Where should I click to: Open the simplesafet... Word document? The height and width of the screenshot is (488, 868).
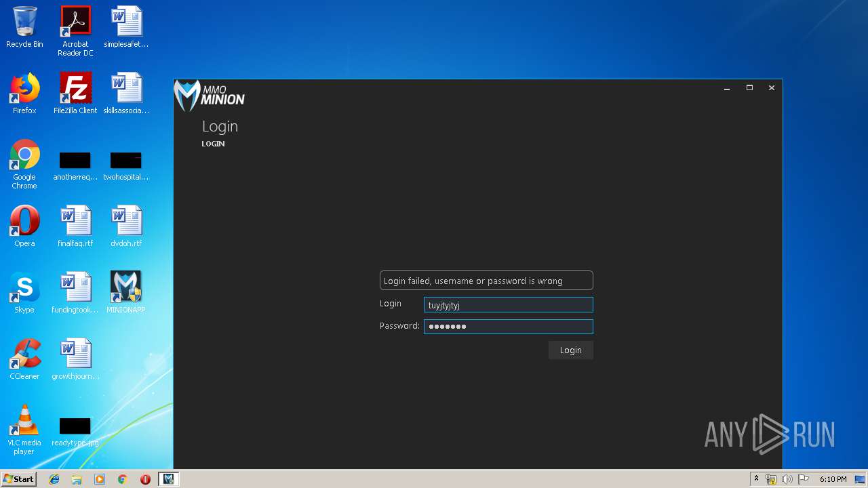(126, 27)
